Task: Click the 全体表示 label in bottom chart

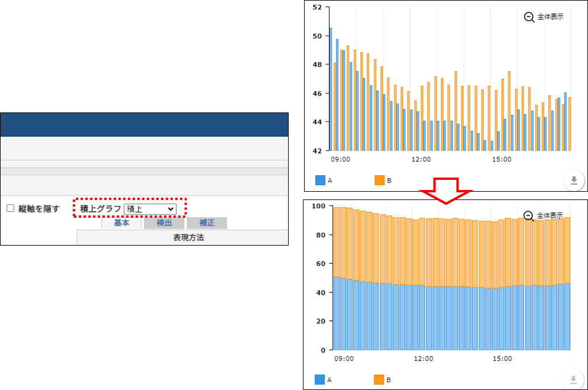Action: [550, 215]
